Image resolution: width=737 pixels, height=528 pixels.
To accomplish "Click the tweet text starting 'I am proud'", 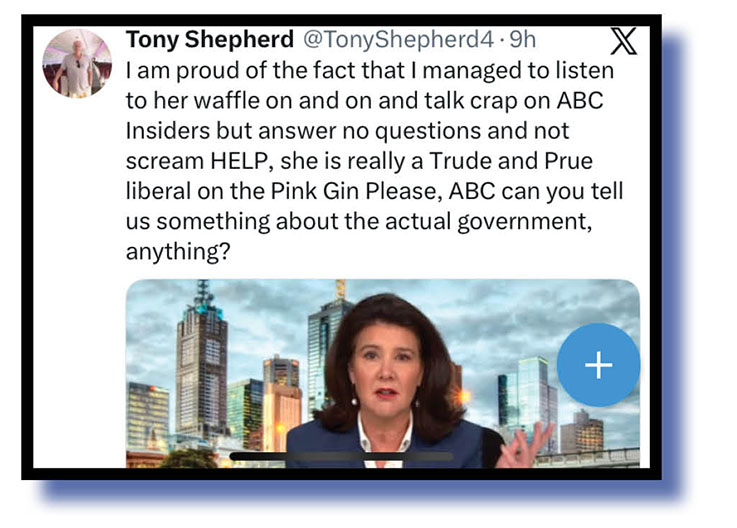I will tap(374, 161).
